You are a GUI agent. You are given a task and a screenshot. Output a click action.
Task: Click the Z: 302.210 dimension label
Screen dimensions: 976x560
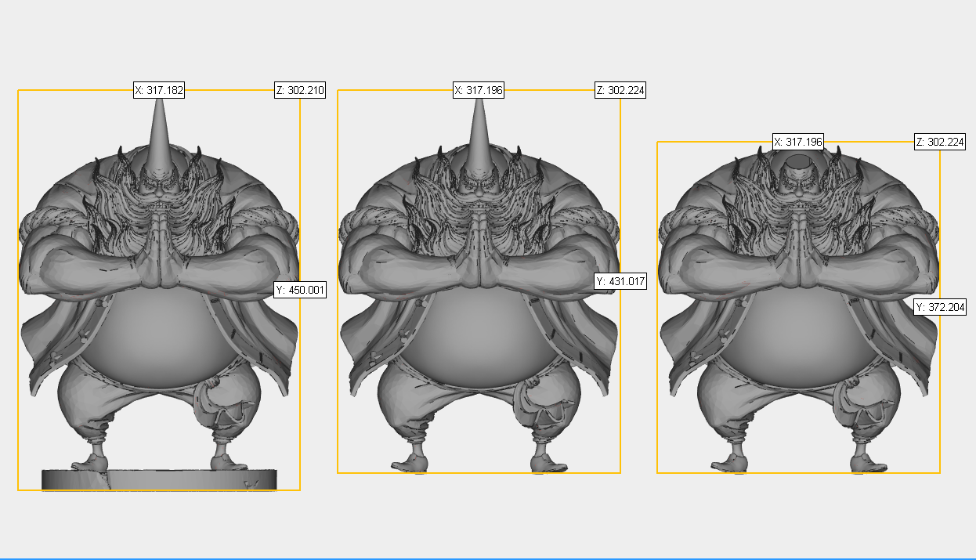pyautogui.click(x=300, y=90)
